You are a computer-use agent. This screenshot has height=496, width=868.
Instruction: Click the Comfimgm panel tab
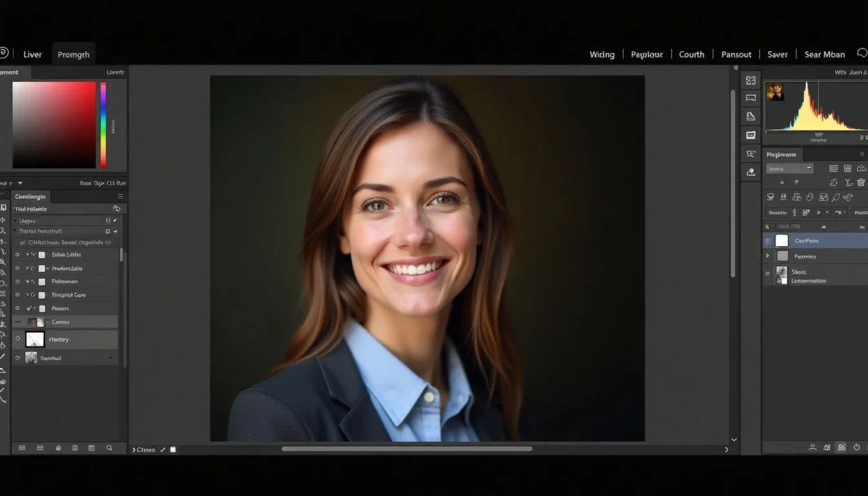coord(31,196)
